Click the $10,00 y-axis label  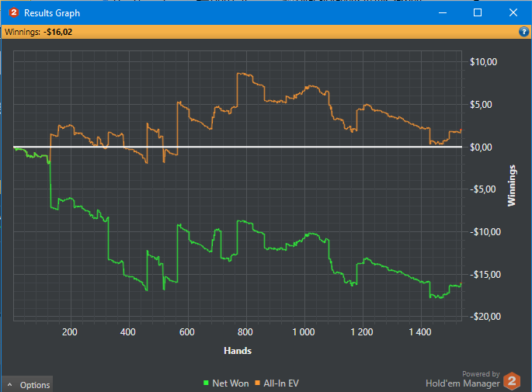[484, 62]
